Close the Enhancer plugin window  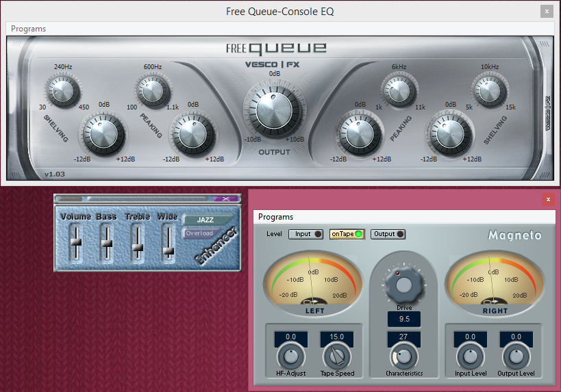(x=225, y=198)
